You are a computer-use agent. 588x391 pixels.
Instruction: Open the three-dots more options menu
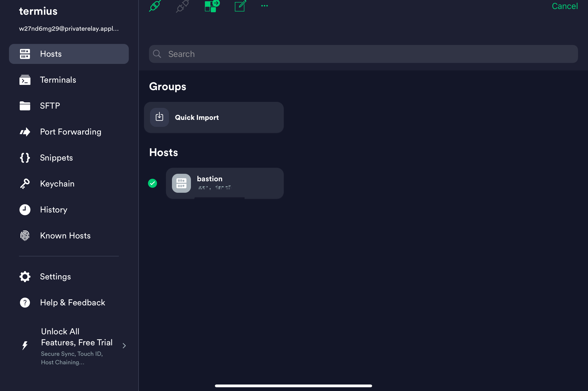point(265,6)
